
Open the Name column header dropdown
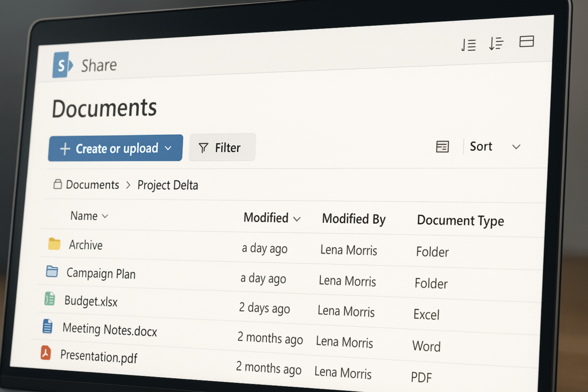[105, 216]
